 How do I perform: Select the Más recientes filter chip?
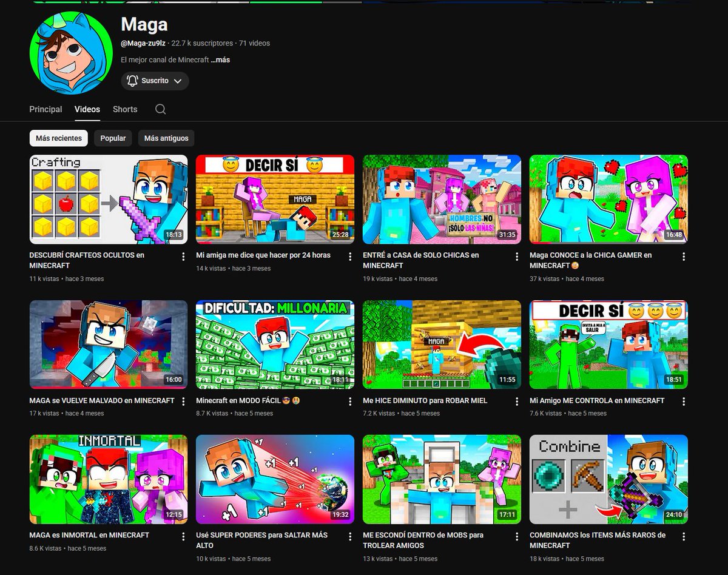(x=58, y=138)
